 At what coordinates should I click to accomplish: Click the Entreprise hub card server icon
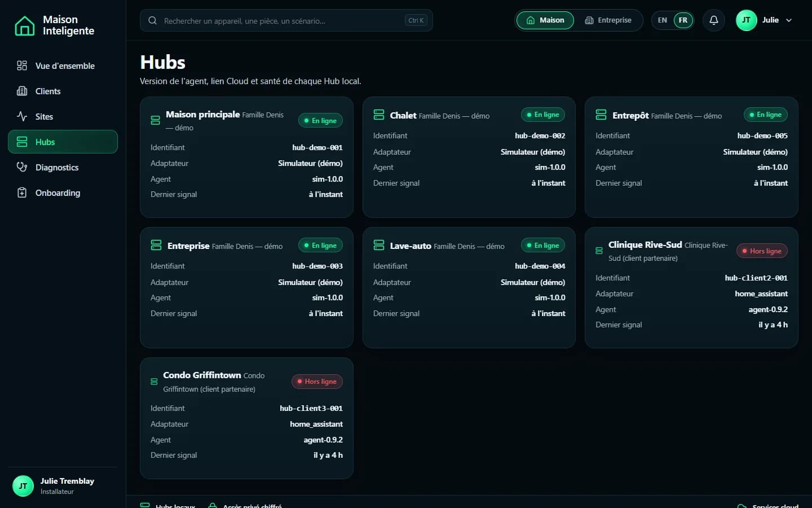[x=156, y=245]
